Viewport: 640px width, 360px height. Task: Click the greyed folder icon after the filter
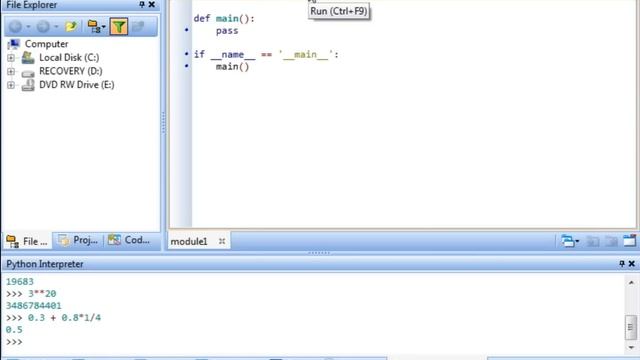(x=138, y=27)
